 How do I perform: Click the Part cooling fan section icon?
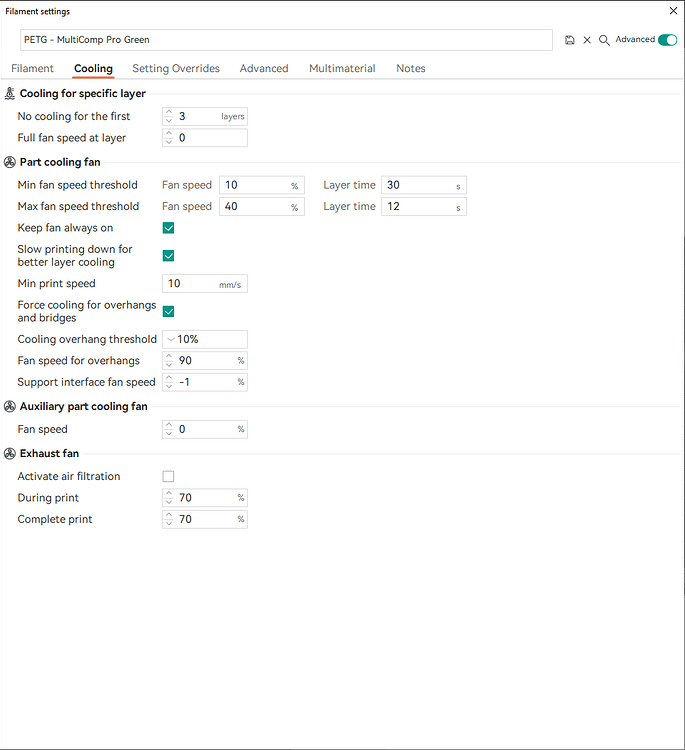tap(10, 163)
